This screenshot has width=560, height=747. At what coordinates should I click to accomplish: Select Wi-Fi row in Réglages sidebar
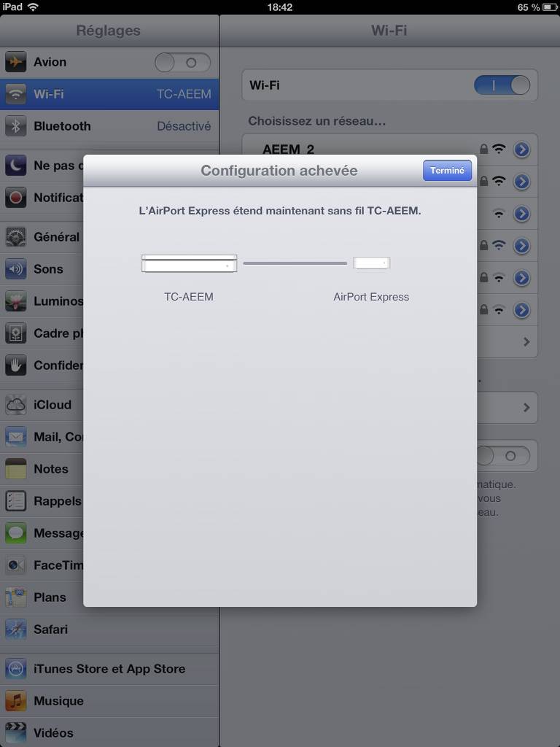[x=109, y=94]
